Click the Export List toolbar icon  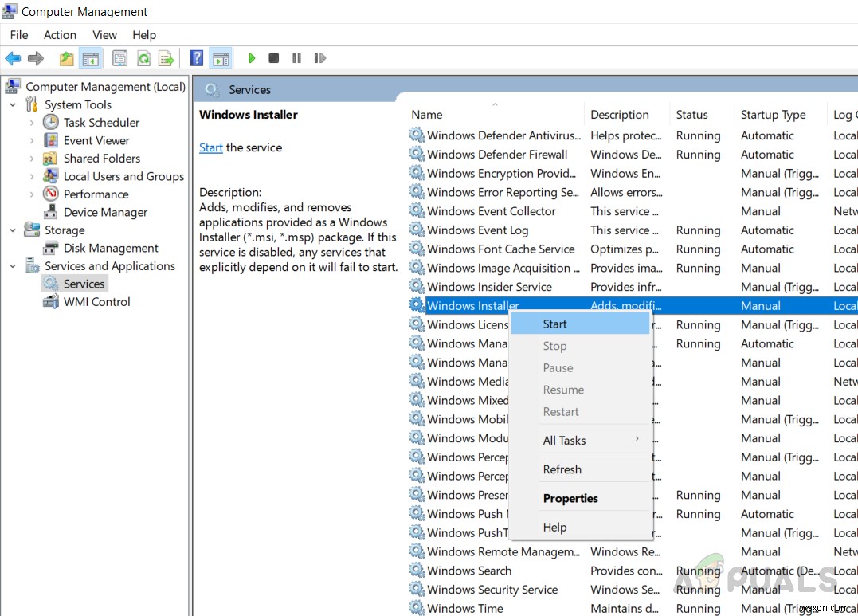point(166,58)
